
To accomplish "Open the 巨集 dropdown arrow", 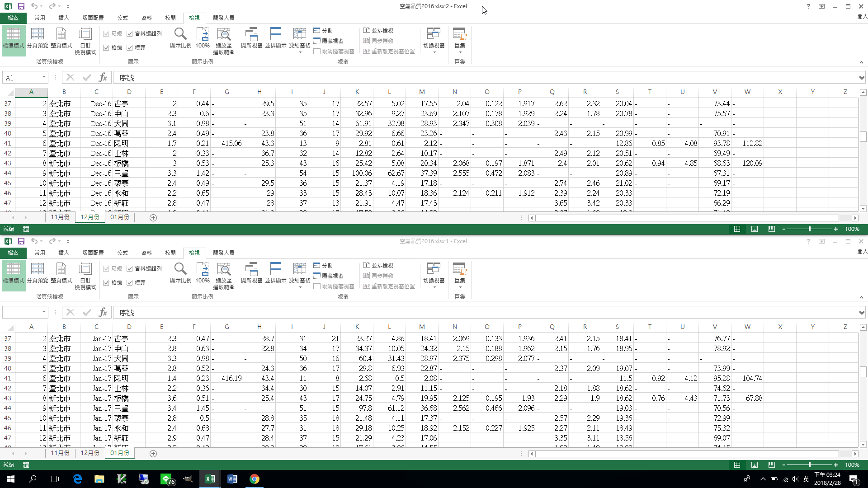I will (459, 52).
